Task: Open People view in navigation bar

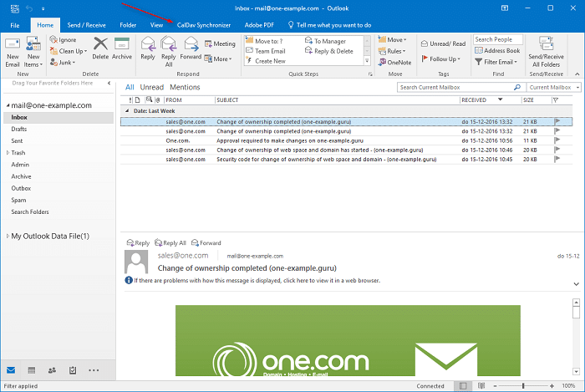Action: (x=53, y=369)
